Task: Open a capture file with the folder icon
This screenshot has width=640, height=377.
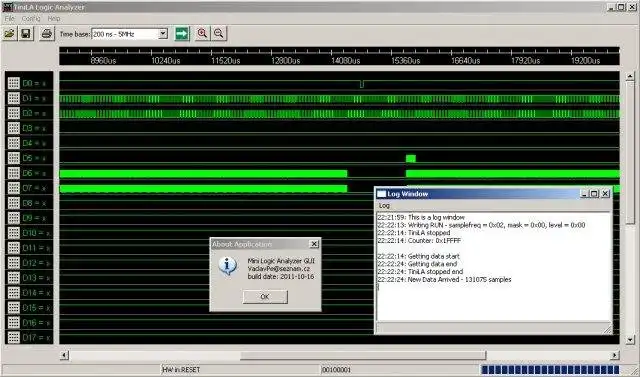Action: (x=9, y=33)
